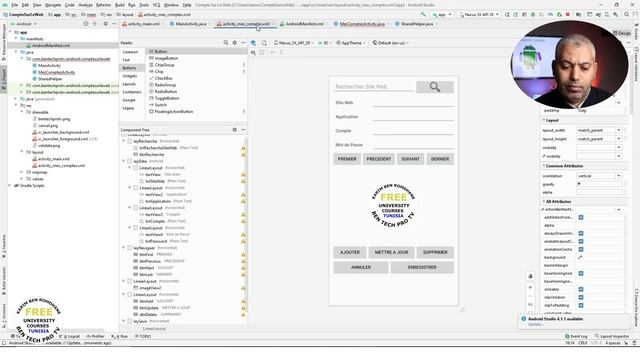Click the Rechercher Site Web field

point(373,87)
